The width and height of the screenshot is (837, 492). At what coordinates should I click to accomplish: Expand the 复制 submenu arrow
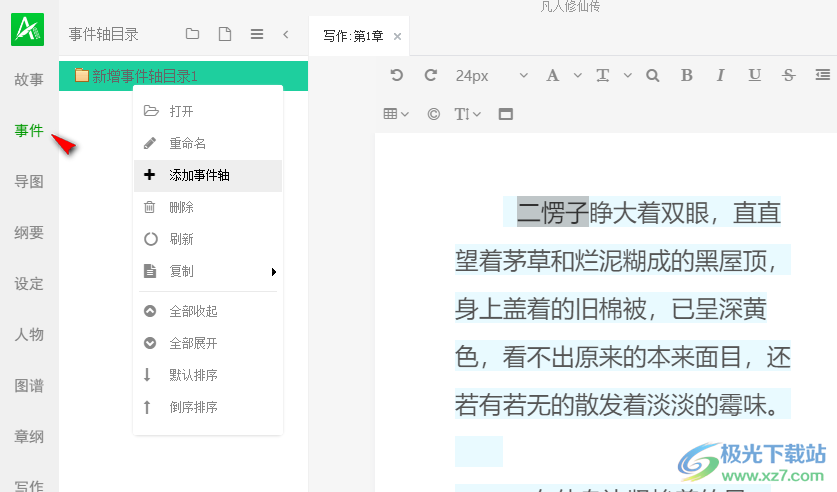click(x=274, y=272)
